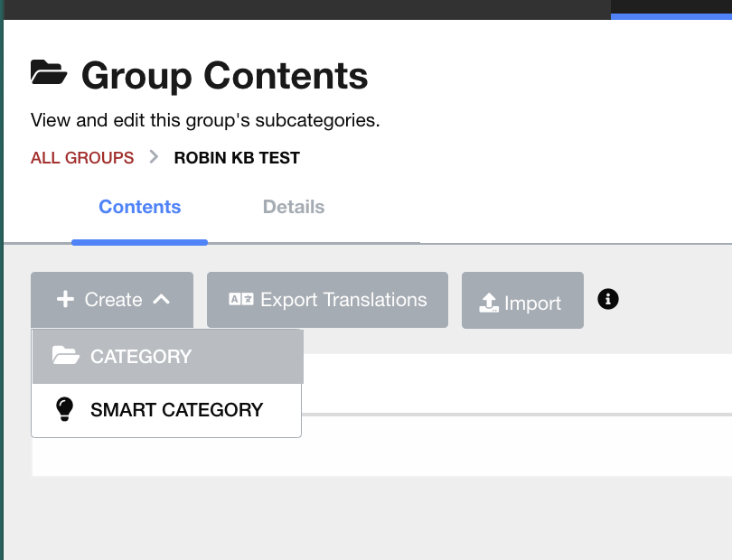The width and height of the screenshot is (732, 560).
Task: Go to ALL GROUPS breadcrumb link
Action: [82, 158]
